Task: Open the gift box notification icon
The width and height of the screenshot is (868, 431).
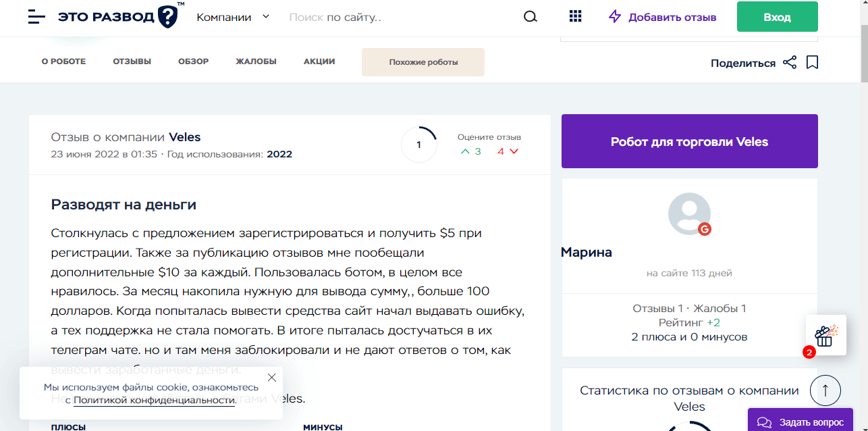Action: [825, 334]
